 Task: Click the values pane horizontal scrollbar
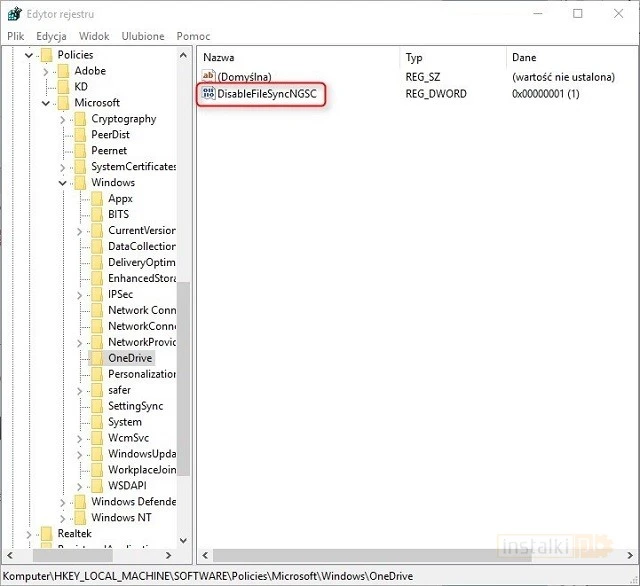coord(400,555)
